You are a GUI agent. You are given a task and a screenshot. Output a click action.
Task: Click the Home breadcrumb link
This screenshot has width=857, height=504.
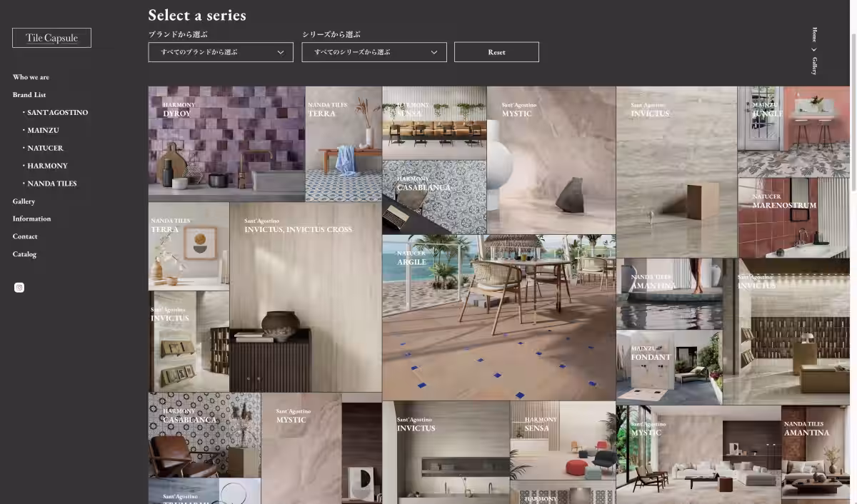coord(814,35)
